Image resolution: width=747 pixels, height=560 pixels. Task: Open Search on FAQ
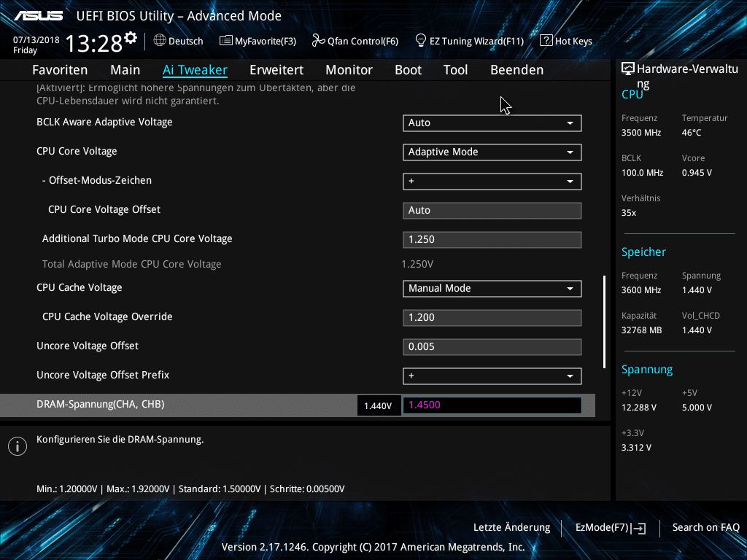click(x=705, y=528)
